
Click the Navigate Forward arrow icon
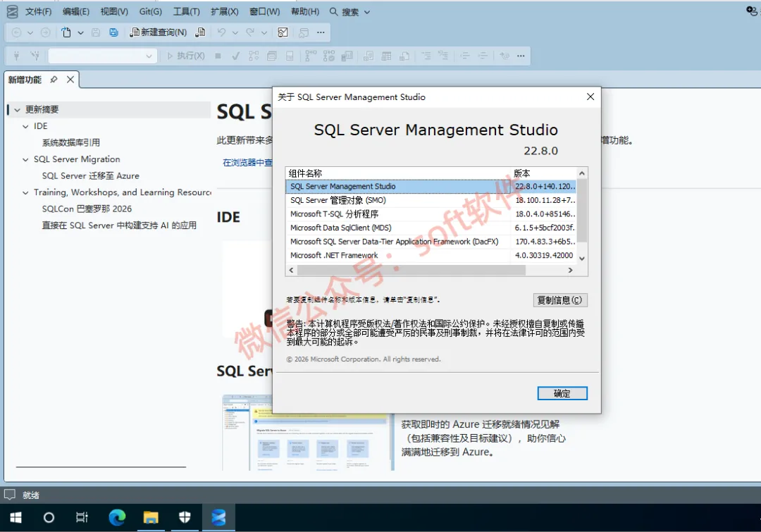click(x=45, y=32)
